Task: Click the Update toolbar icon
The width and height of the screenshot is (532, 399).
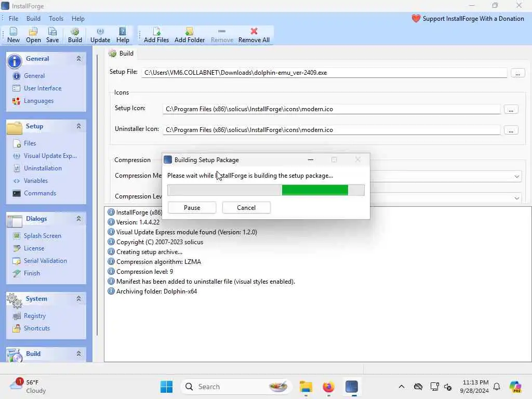Action: pos(100,35)
